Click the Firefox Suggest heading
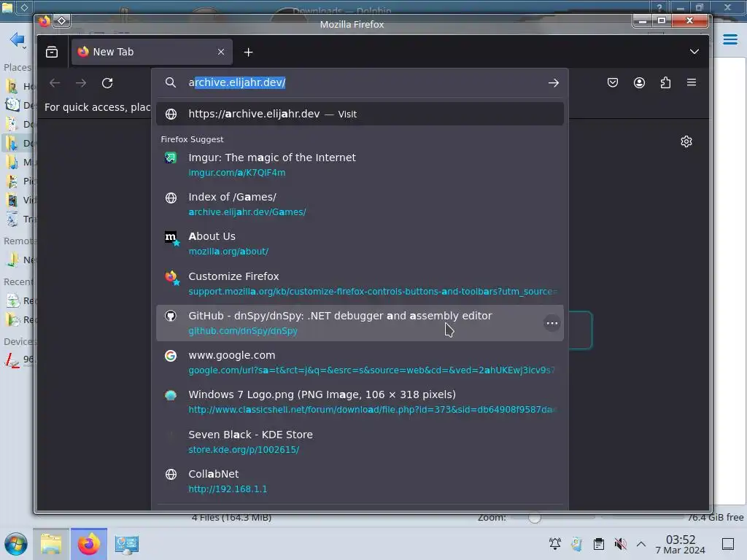Viewport: 747px width, 560px height. coord(192,139)
